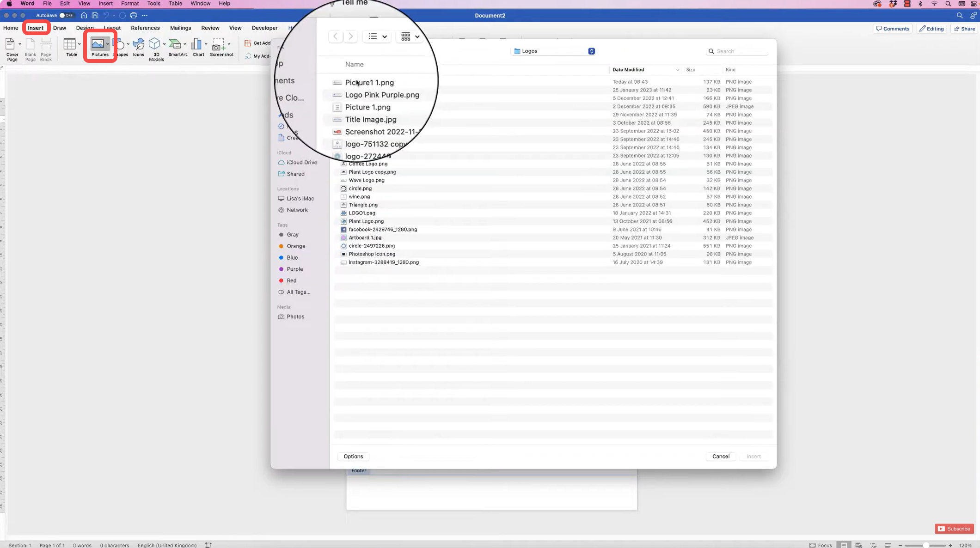Open the Tools menu in menu bar

153,4
